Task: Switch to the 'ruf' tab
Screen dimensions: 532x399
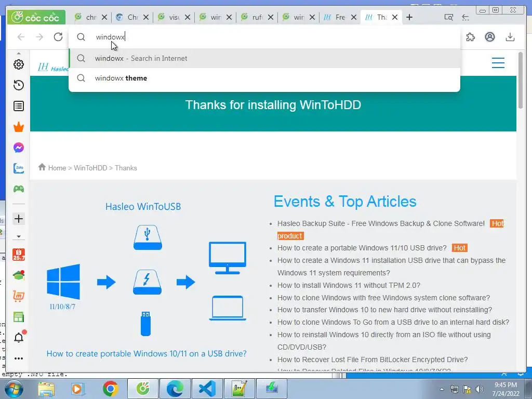Action: pyautogui.click(x=252, y=17)
